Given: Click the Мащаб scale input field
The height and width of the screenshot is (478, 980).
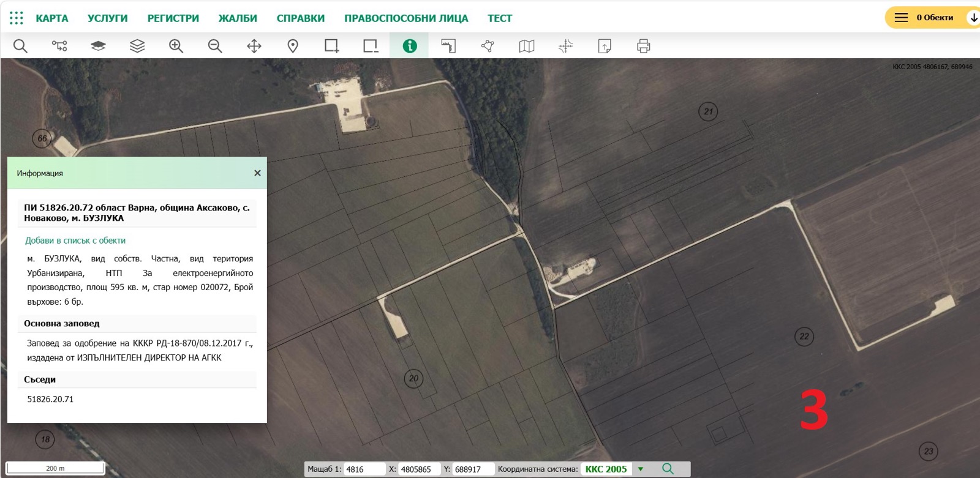Looking at the screenshot, I should pos(364,469).
